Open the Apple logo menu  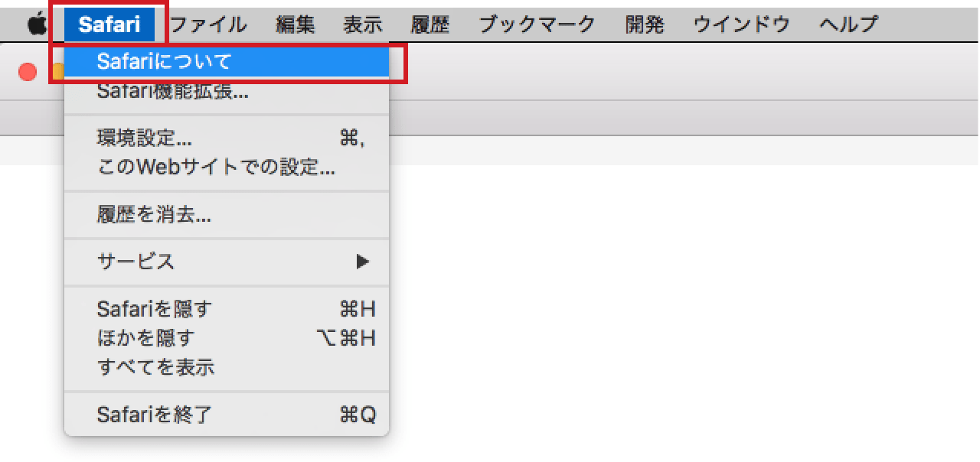click(x=36, y=24)
